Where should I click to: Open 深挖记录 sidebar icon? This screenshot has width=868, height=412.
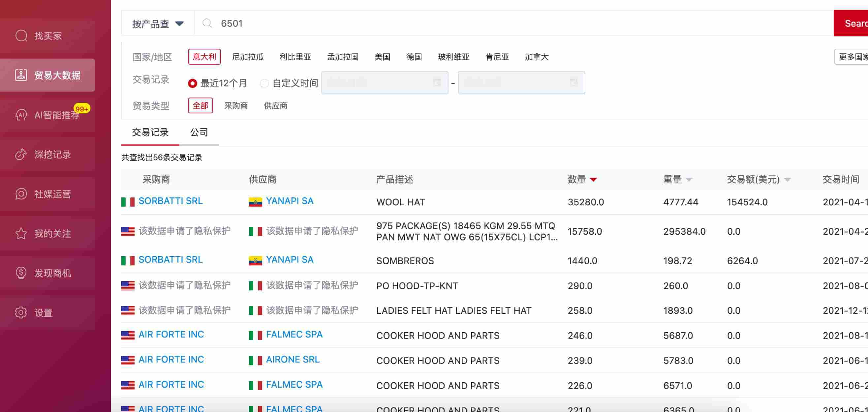click(x=21, y=154)
